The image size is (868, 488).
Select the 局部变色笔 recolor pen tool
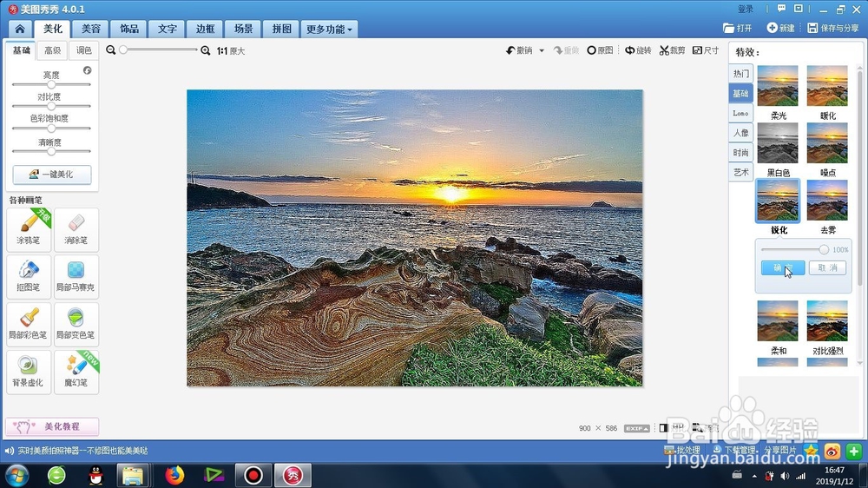[x=76, y=324]
